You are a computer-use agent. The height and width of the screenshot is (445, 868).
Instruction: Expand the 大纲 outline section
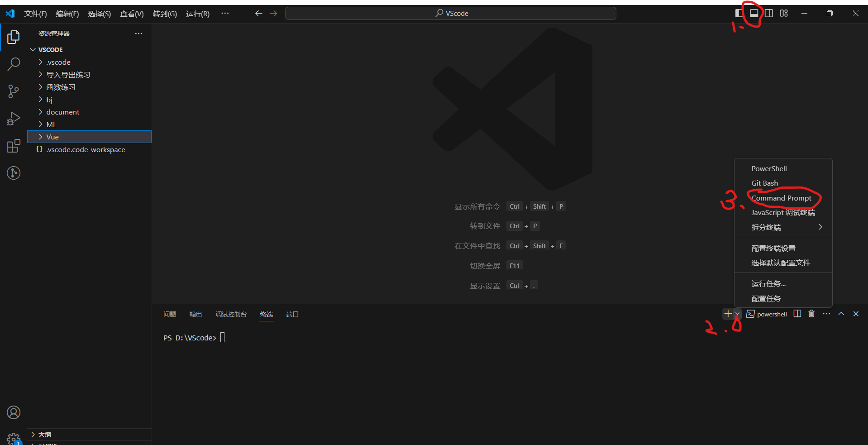(x=89, y=435)
